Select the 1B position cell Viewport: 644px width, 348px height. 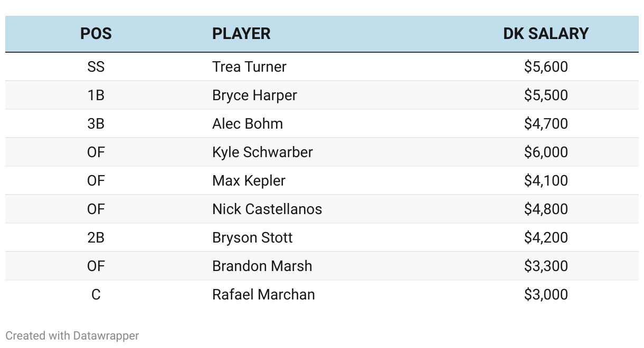(96, 95)
